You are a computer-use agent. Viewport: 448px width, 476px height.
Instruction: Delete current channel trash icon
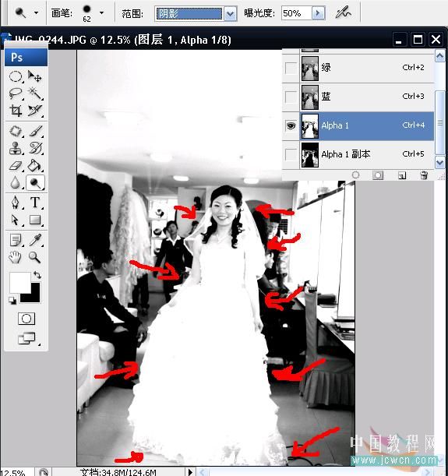[x=424, y=175]
